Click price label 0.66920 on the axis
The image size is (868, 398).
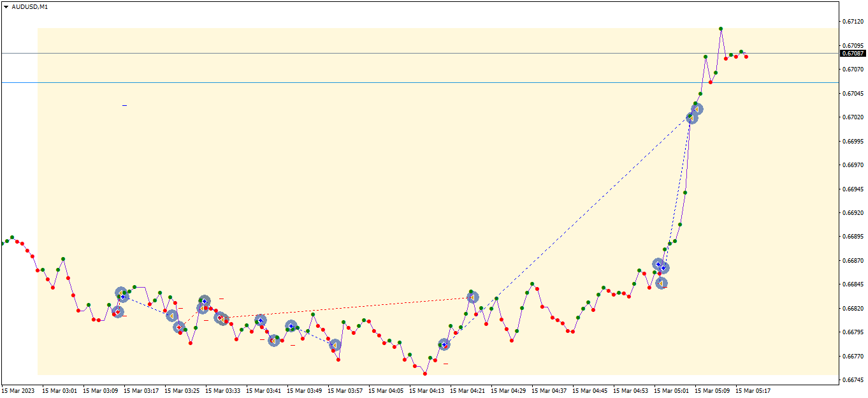(853, 213)
